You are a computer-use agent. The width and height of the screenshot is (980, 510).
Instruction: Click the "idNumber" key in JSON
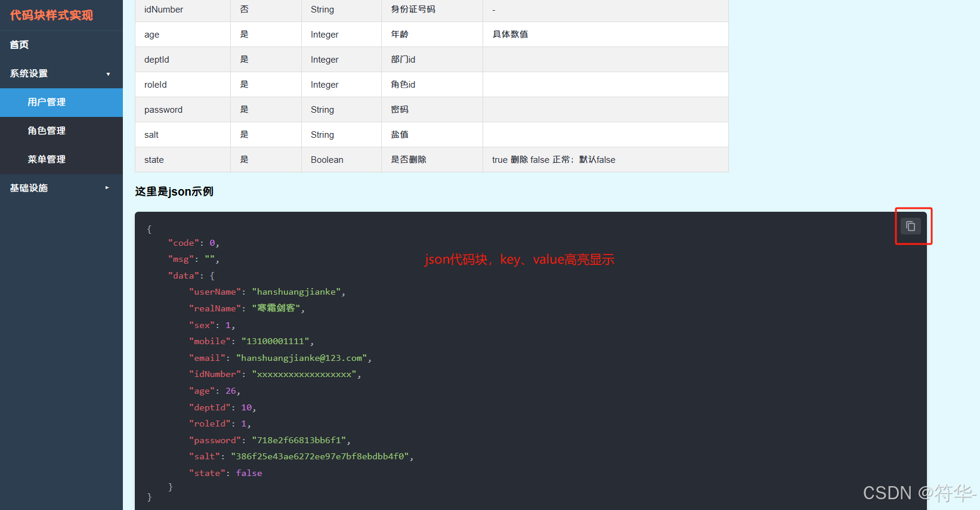215,374
